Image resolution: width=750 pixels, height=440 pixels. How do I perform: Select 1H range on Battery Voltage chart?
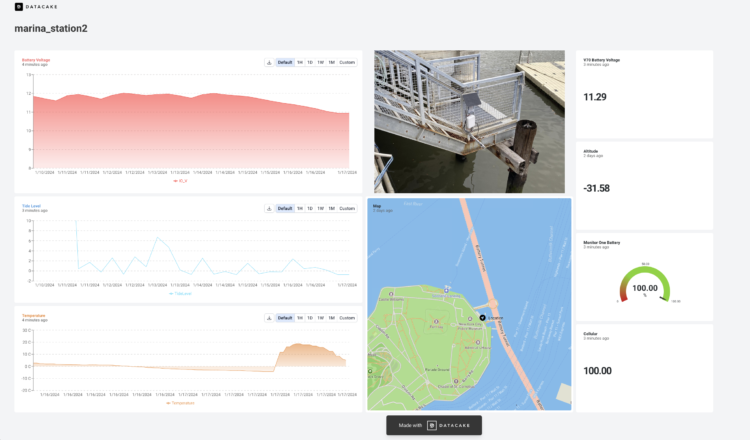click(300, 63)
